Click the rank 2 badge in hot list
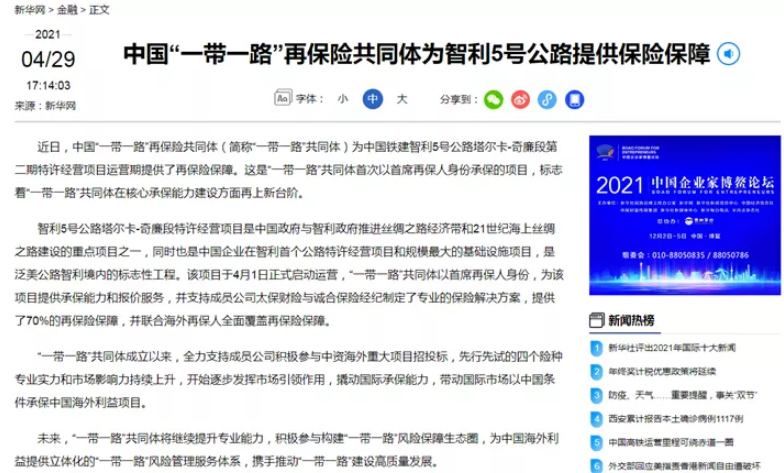This screenshot has width=784, height=473. click(x=596, y=372)
